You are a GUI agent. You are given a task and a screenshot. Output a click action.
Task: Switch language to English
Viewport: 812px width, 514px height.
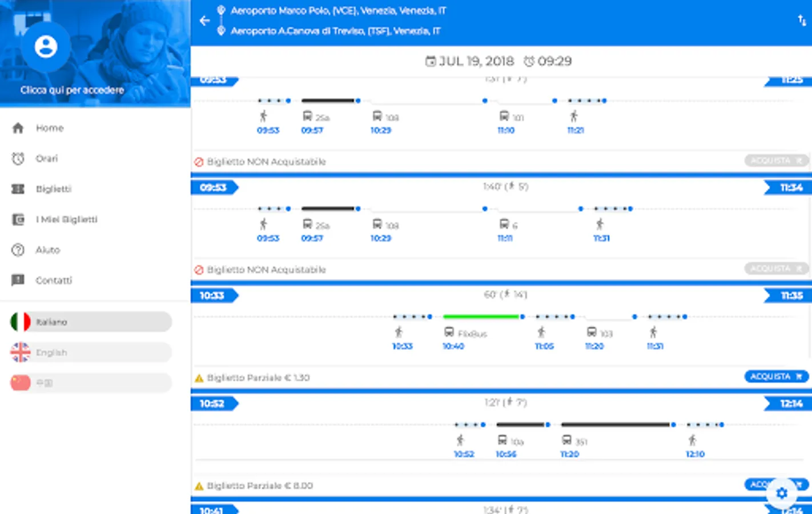[x=91, y=352]
